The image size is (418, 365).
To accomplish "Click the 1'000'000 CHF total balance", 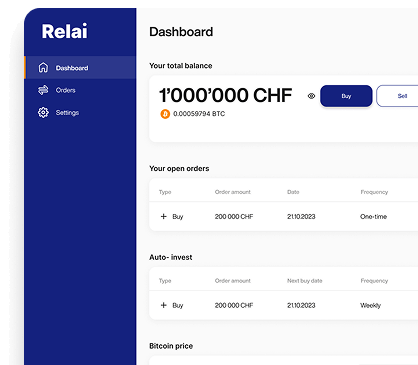I will (226, 95).
